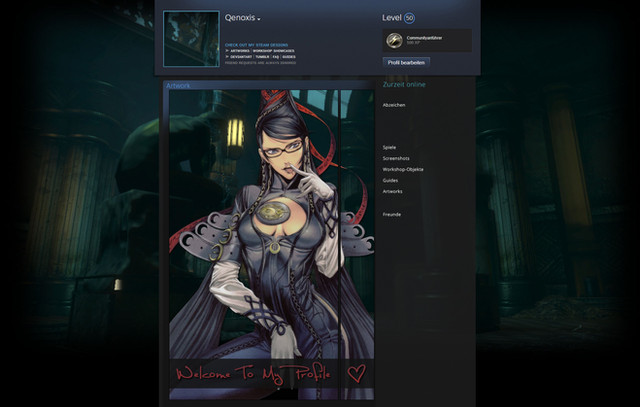This screenshot has width=640, height=407.
Task: Click the Communityanführer badge title
Action: 424,38
